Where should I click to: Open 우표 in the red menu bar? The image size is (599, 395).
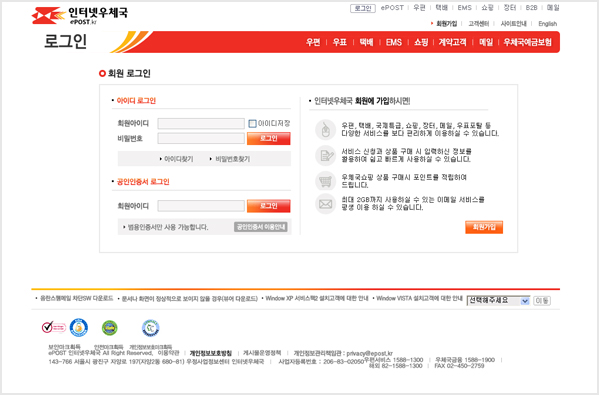pos(340,42)
